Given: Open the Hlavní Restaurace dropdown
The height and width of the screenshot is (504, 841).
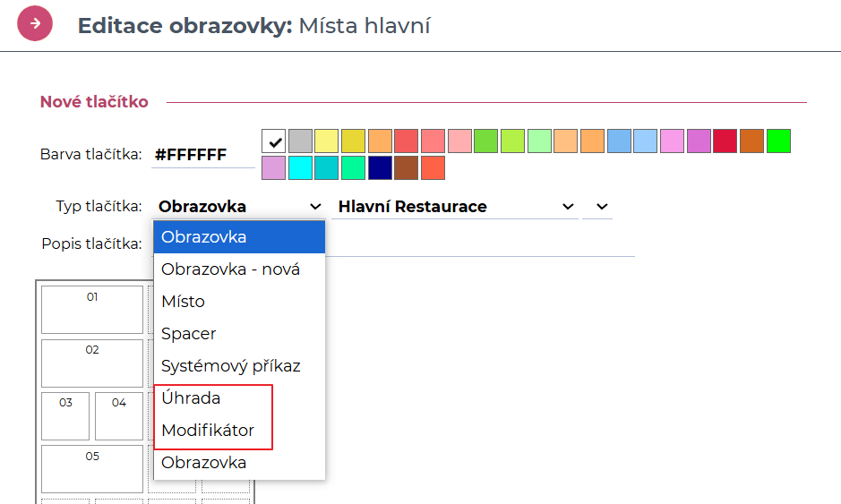Looking at the screenshot, I should 455,207.
